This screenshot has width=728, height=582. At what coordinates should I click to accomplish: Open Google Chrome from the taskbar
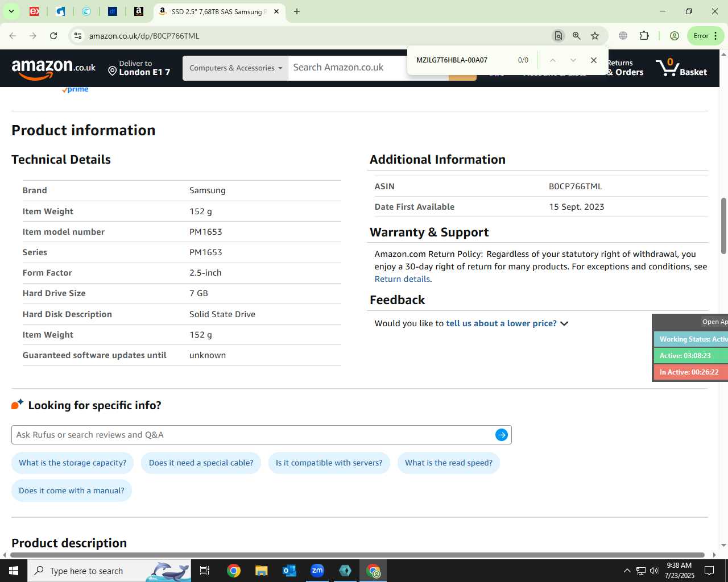[x=234, y=571]
